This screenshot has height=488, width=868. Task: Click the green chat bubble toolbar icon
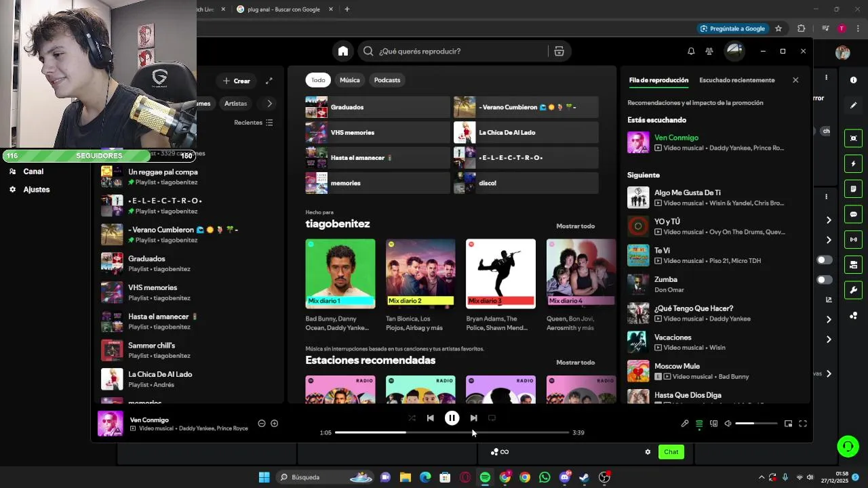pyautogui.click(x=854, y=214)
